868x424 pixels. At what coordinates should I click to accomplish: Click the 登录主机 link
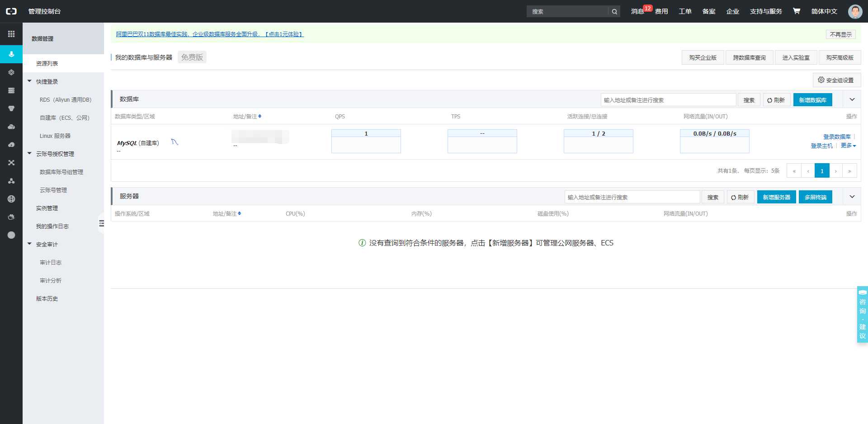821,146
